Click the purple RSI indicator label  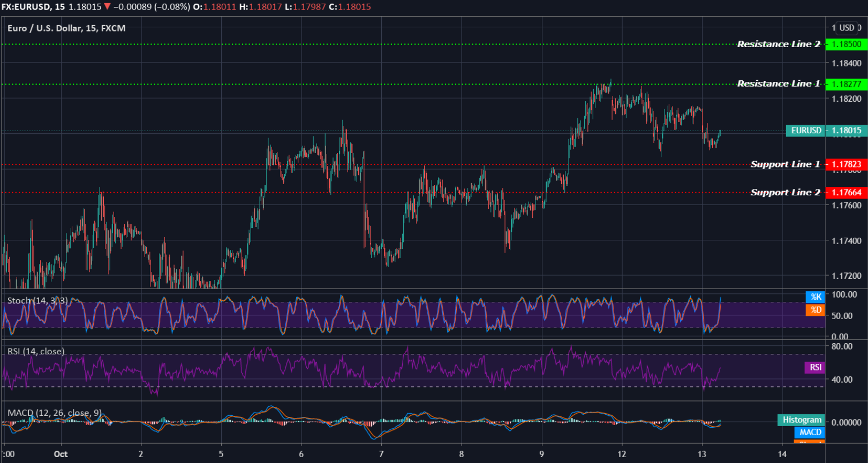815,367
